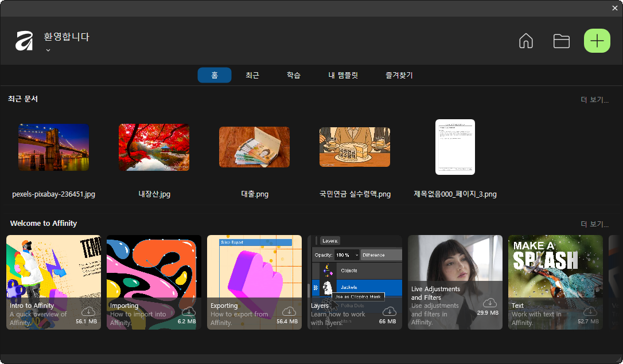Click 더 보기 link for Welcome to Affinity

pos(594,224)
